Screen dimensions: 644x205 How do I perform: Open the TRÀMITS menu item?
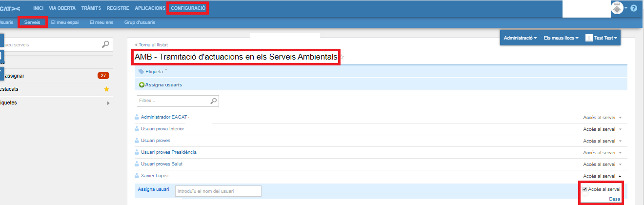pyautogui.click(x=91, y=8)
